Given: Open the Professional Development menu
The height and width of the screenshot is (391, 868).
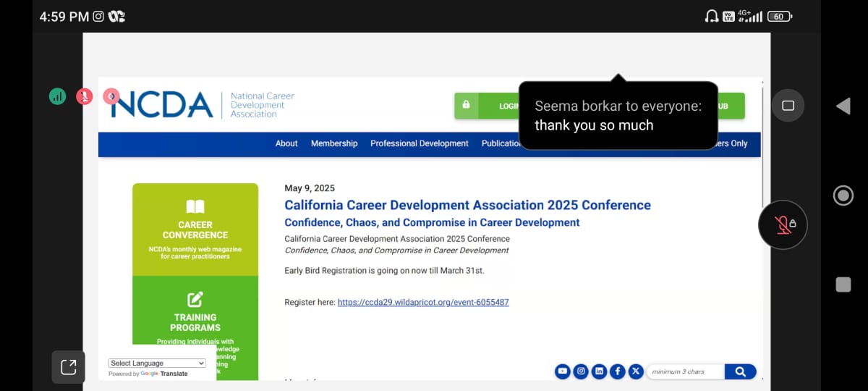Looking at the screenshot, I should click(420, 143).
